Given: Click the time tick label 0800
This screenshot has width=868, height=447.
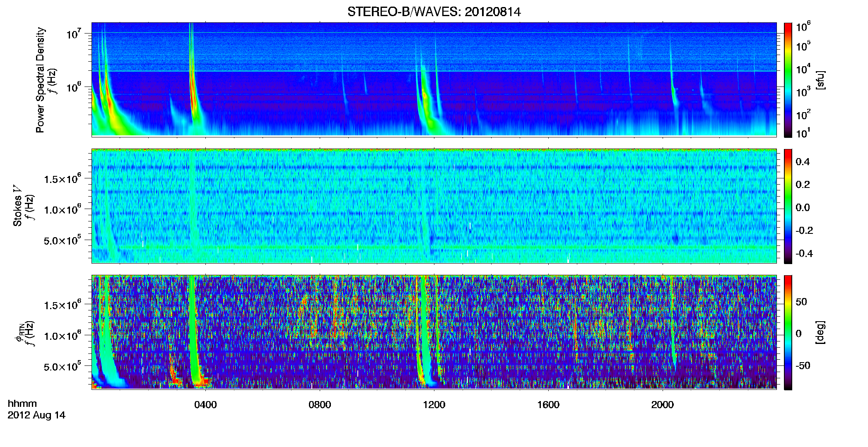Looking at the screenshot, I should pyautogui.click(x=320, y=405).
